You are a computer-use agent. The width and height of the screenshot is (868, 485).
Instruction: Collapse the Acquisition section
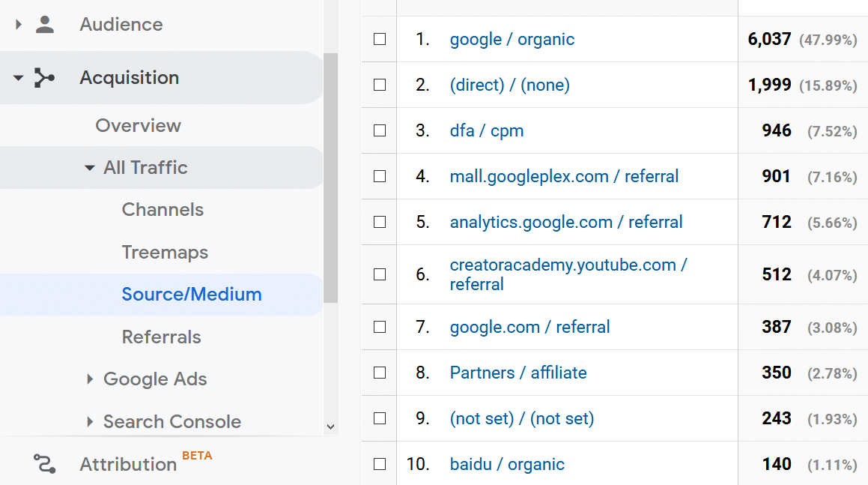click(x=18, y=77)
